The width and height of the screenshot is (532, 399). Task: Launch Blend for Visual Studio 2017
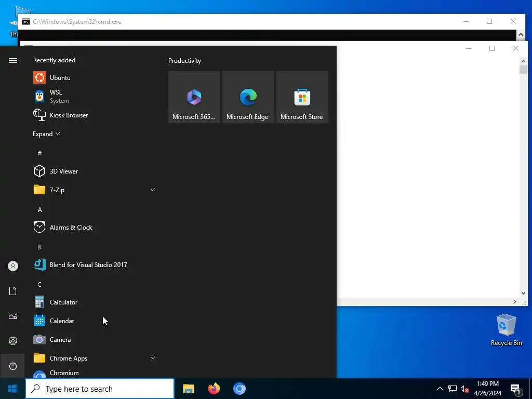95,264
